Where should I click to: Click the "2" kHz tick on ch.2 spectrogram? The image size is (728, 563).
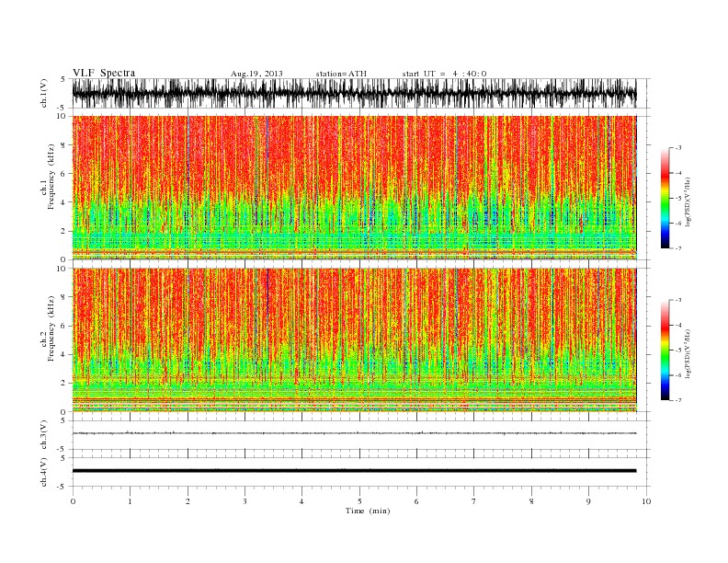click(64, 384)
